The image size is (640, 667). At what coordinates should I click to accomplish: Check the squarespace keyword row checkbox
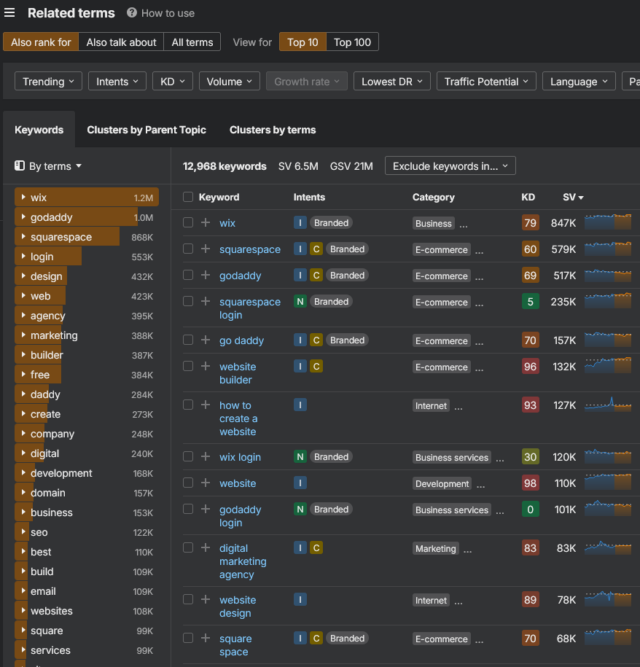click(188, 249)
